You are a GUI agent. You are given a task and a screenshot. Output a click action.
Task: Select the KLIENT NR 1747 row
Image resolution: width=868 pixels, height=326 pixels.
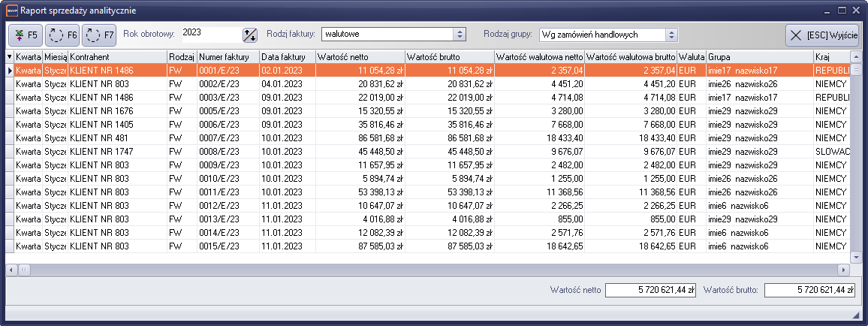click(x=117, y=151)
